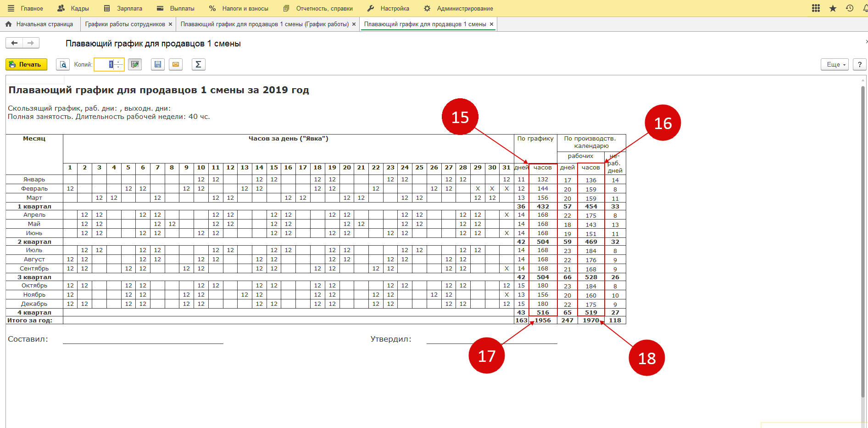Open the Настройка menu section
Screen dimensions: 868x428
click(x=388, y=8)
